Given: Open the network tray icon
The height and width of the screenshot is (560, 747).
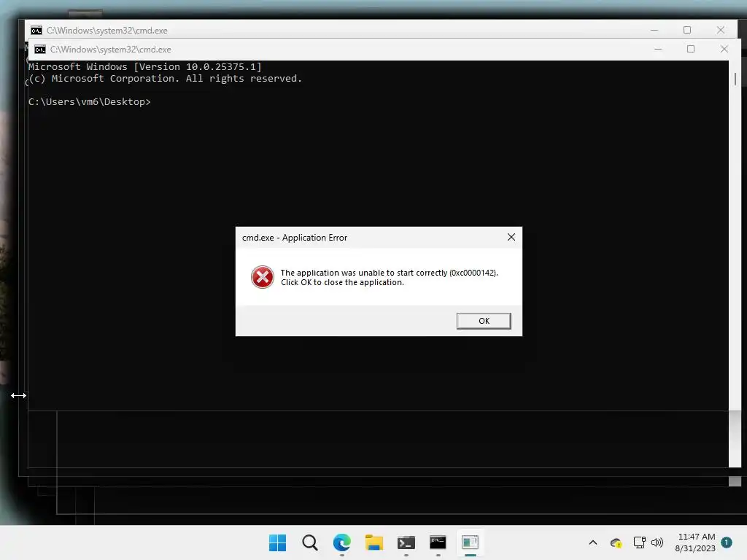Looking at the screenshot, I should (x=639, y=542).
